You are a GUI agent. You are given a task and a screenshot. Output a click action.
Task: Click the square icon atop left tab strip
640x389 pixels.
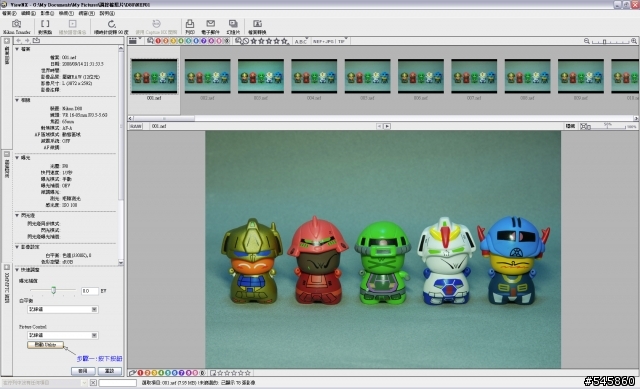point(7,41)
